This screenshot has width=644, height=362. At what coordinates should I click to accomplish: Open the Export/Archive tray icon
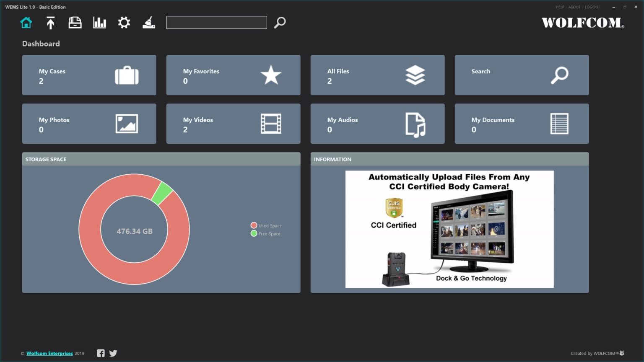pyautogui.click(x=75, y=22)
